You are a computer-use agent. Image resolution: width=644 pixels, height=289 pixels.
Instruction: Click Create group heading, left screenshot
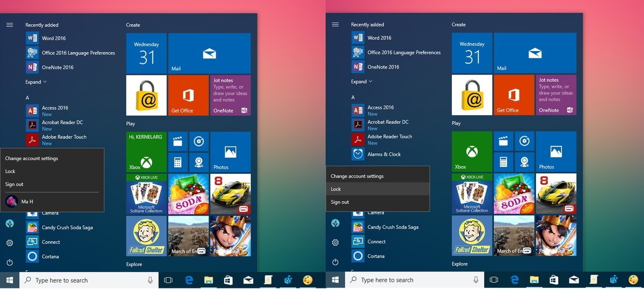[x=133, y=25]
